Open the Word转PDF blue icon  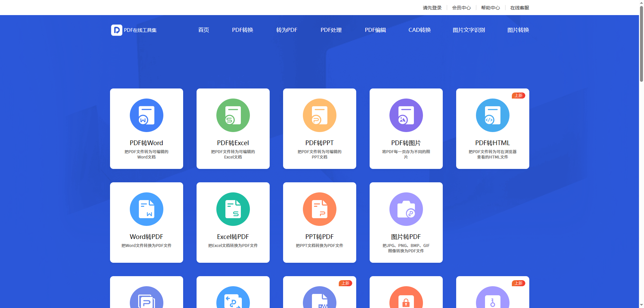[x=147, y=209]
